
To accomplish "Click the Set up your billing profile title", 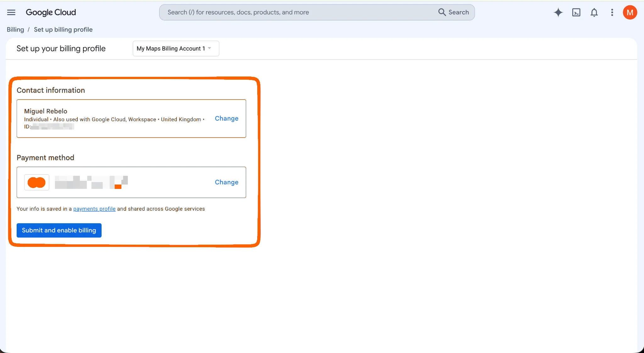I will pyautogui.click(x=61, y=48).
